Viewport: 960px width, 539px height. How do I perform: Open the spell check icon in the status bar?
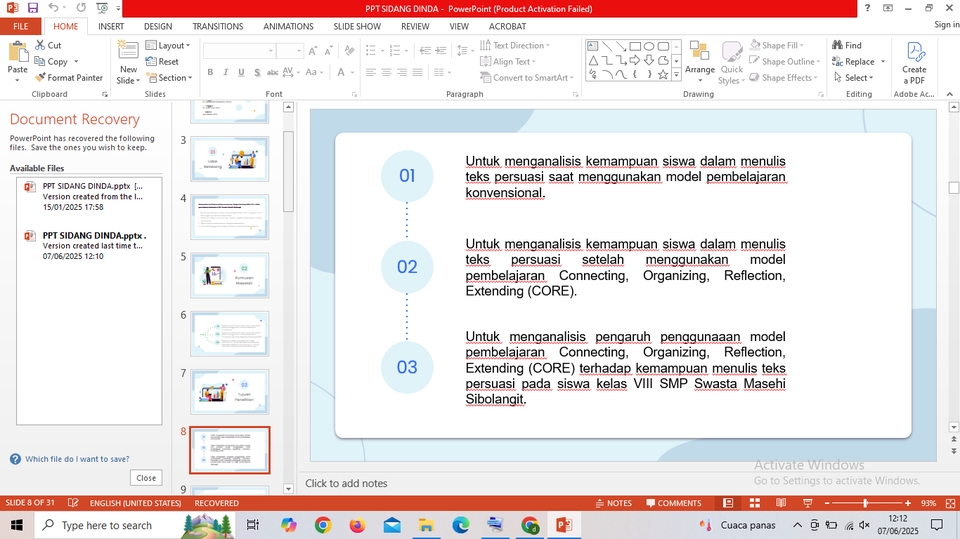[x=73, y=503]
